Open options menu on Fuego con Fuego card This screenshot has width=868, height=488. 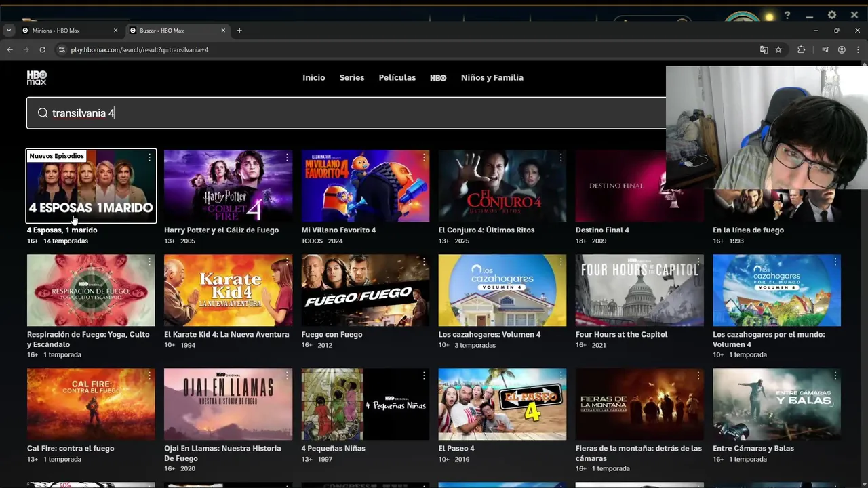click(x=425, y=262)
